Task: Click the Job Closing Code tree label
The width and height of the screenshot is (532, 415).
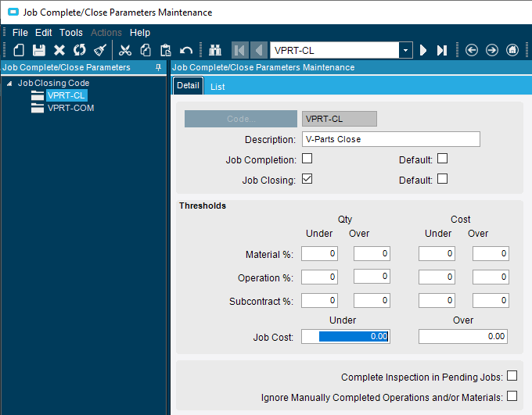Action: [54, 83]
